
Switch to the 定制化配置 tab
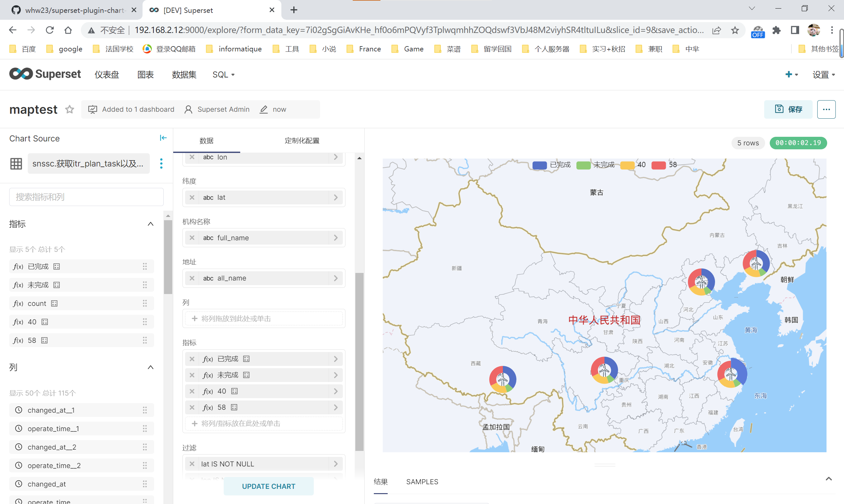(302, 141)
